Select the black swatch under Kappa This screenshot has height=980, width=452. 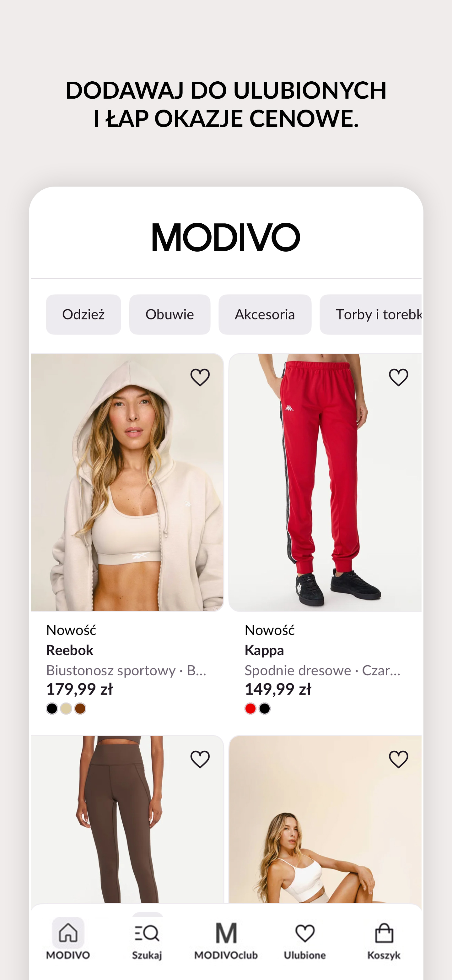click(265, 709)
